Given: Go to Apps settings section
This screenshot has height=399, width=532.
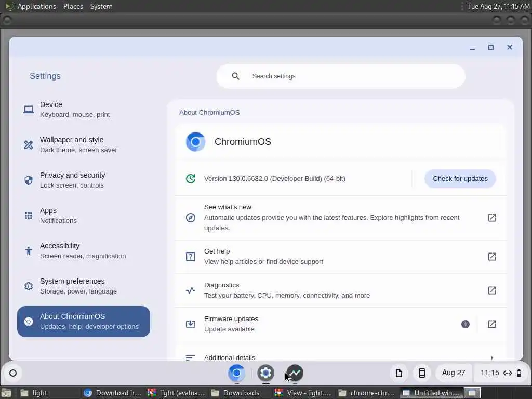Looking at the screenshot, I should [x=84, y=216].
